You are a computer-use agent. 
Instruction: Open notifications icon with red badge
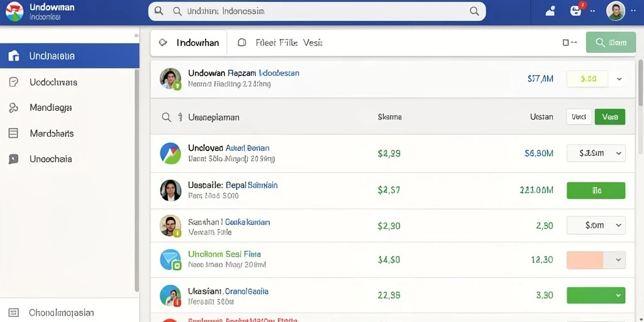577,11
